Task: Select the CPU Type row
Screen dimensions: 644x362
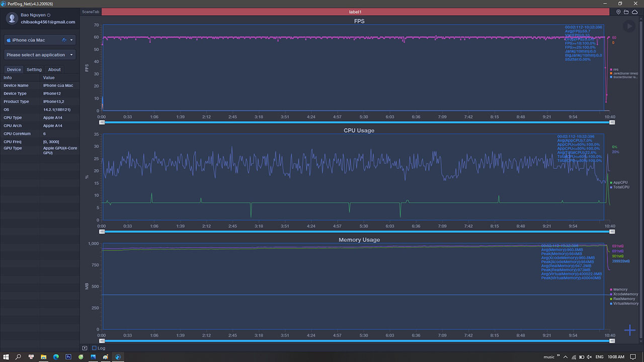Action: (x=40, y=118)
